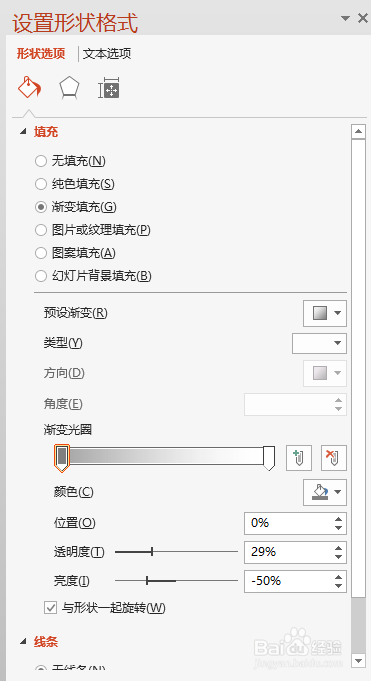Select the right gradient stop marker
371x681 pixels.
point(269,458)
